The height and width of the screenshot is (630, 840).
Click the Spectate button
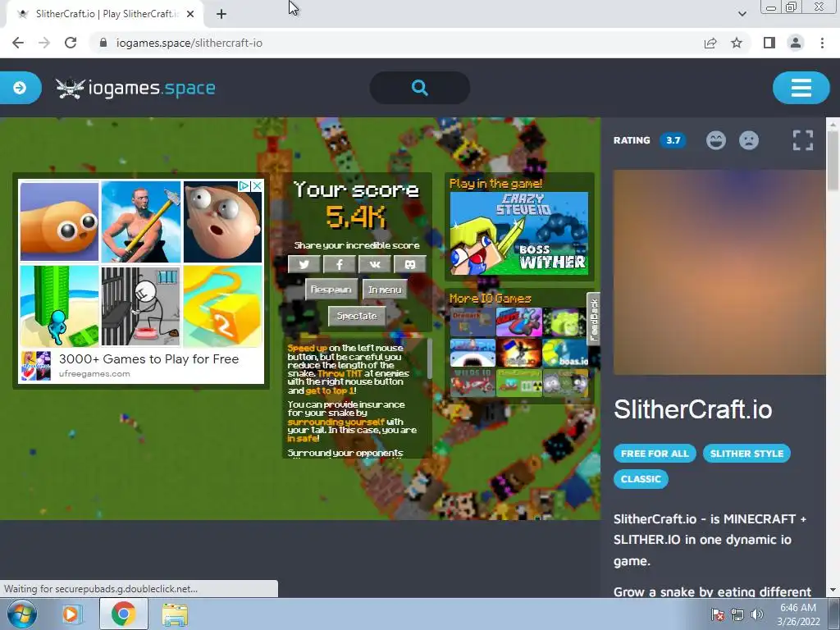(x=357, y=316)
